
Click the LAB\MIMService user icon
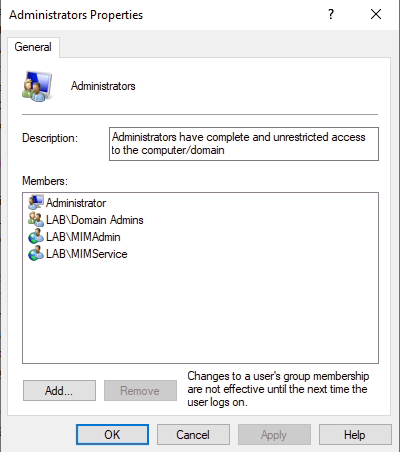(x=36, y=253)
